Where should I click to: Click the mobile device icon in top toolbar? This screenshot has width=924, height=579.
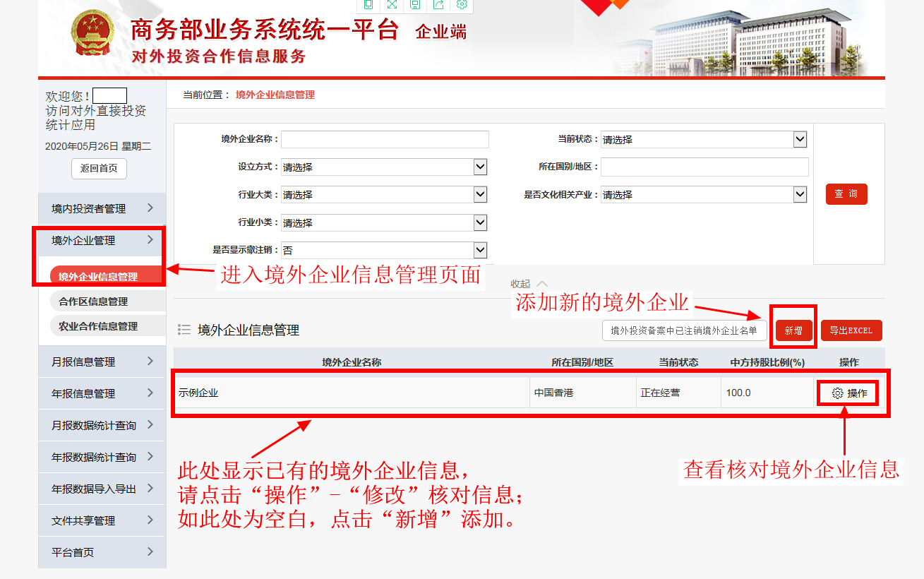pos(368,4)
